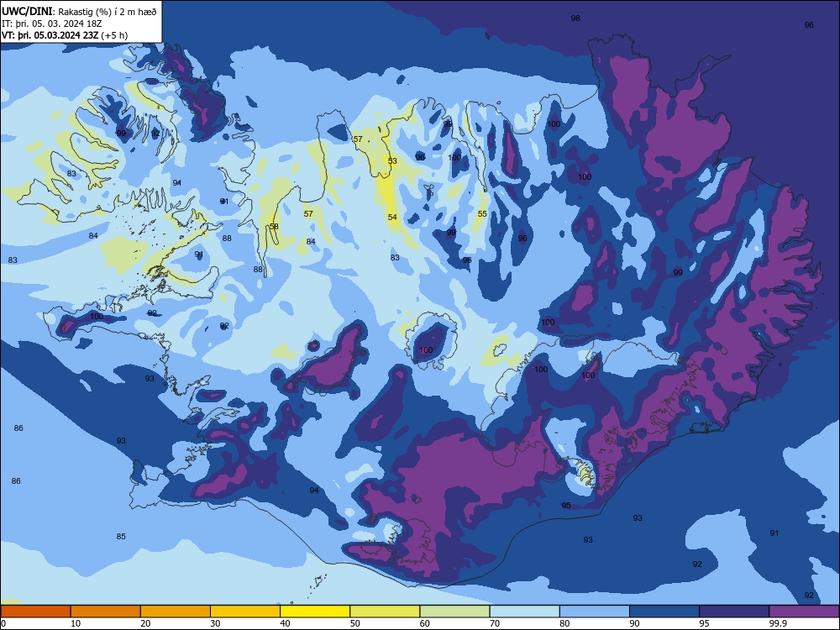Click the 'VT: þri. 05.03.2024 23Z (+5 h)' line
840x630 pixels.
click(65, 35)
